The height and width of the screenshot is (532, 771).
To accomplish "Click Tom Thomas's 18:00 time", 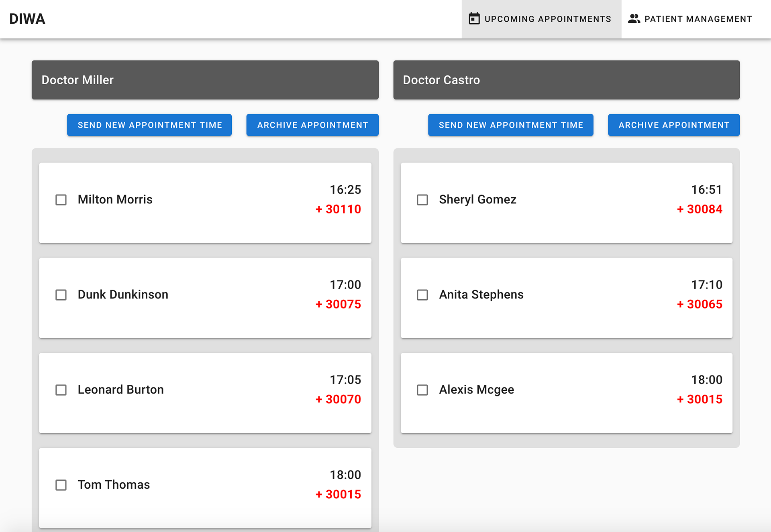I will [345, 475].
